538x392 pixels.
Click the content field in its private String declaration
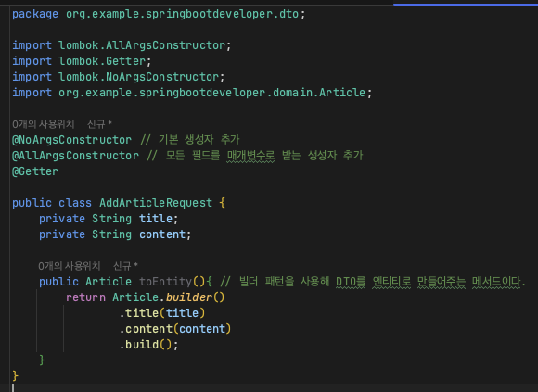(162, 234)
